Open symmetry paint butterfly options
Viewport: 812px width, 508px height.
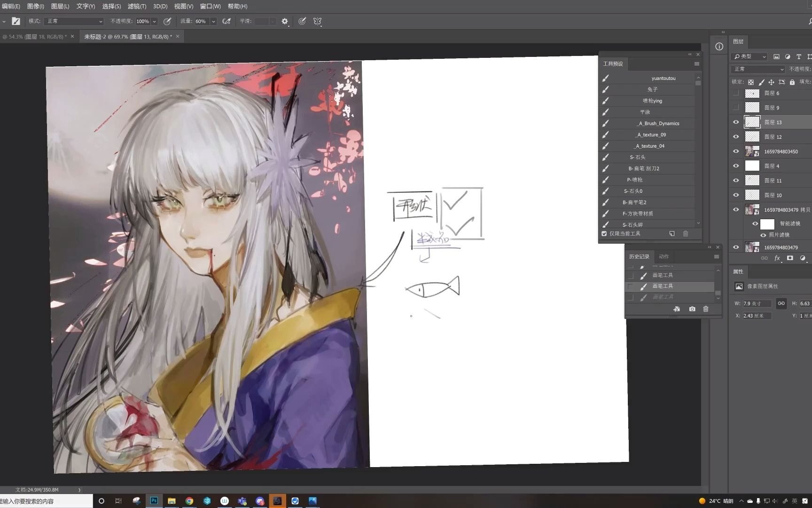pos(317,21)
